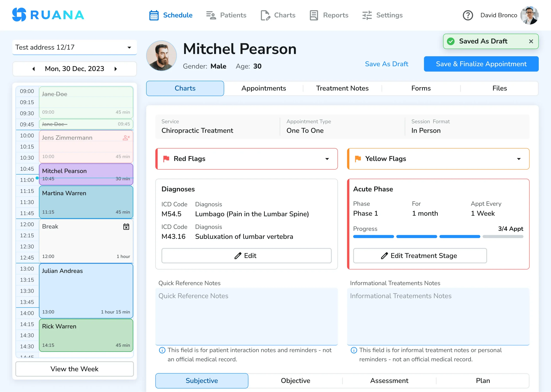Open the Test address 12/17 dropdown
The height and width of the screenshot is (392, 551).
(74, 47)
